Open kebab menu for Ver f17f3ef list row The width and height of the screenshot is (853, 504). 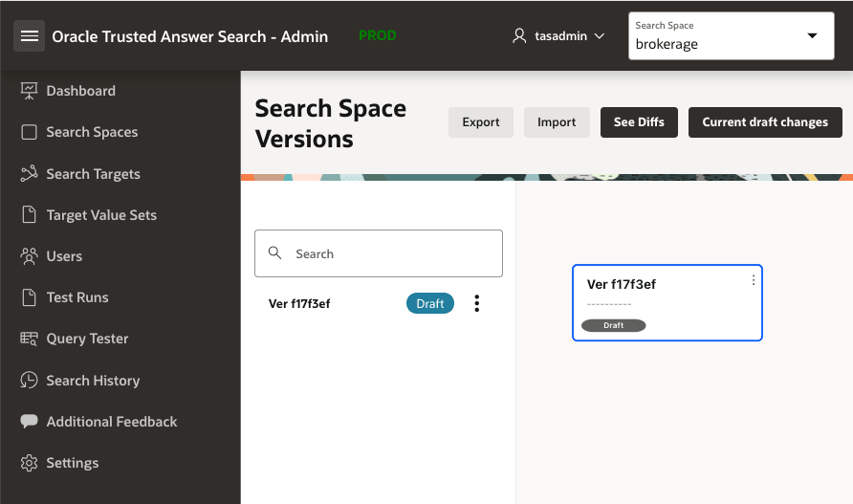click(x=476, y=303)
